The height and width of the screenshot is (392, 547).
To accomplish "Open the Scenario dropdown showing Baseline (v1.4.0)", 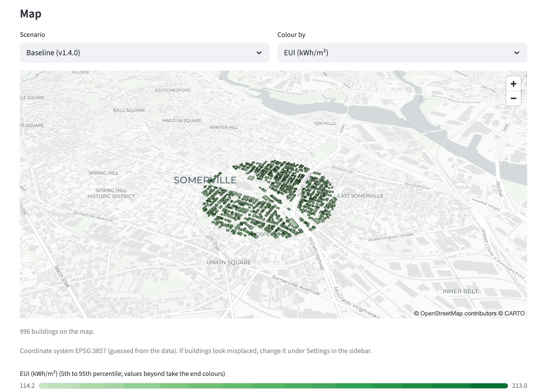I will pos(144,53).
